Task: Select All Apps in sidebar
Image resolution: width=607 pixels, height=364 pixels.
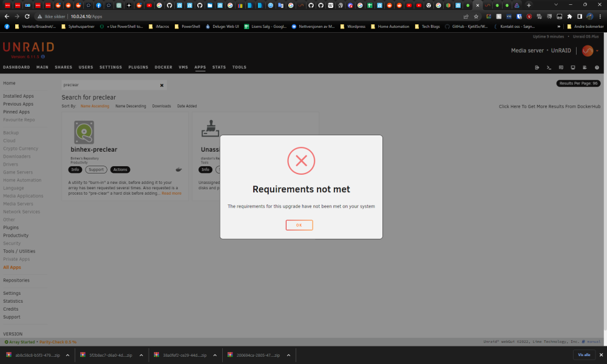Action: tap(12, 268)
